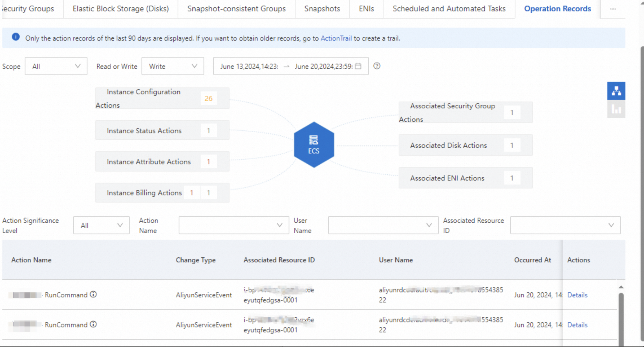Screen dimensions: 644x347
Task: Open the Read or Write dropdown
Action: [173, 66]
